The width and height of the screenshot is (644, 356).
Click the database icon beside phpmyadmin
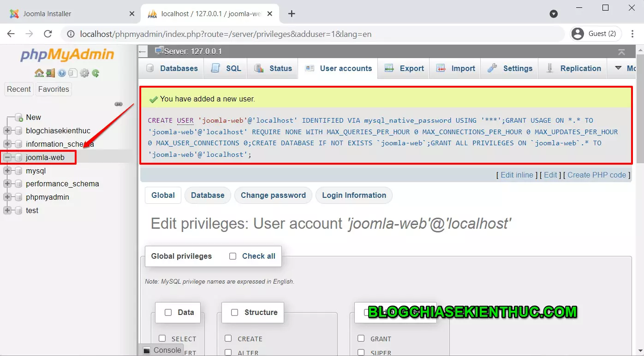click(19, 197)
